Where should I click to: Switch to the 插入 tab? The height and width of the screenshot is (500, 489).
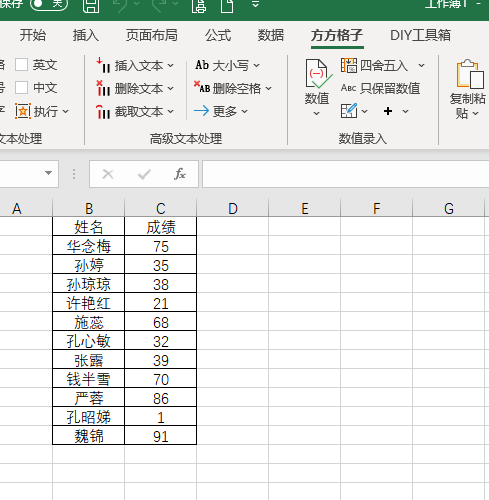(86, 35)
